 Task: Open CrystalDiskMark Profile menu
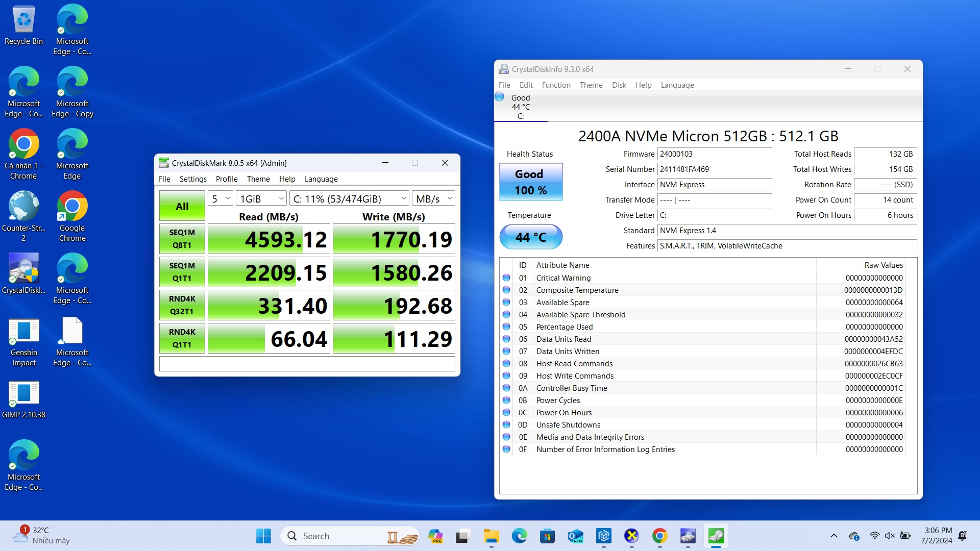(227, 179)
